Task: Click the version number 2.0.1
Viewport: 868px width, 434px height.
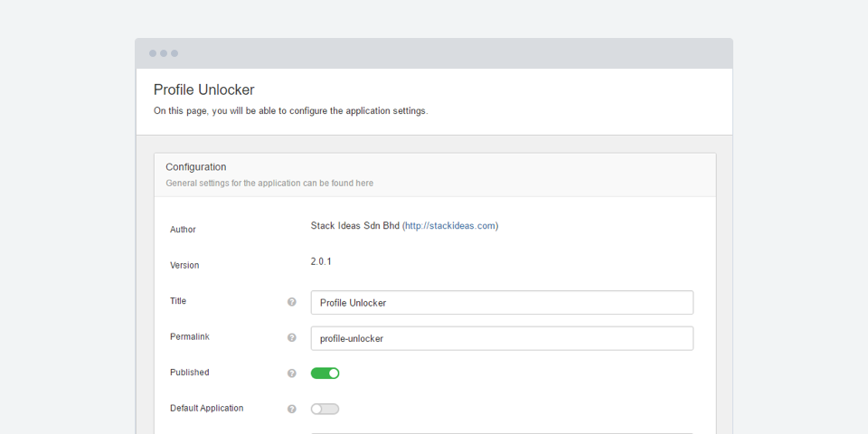Action: (321, 261)
